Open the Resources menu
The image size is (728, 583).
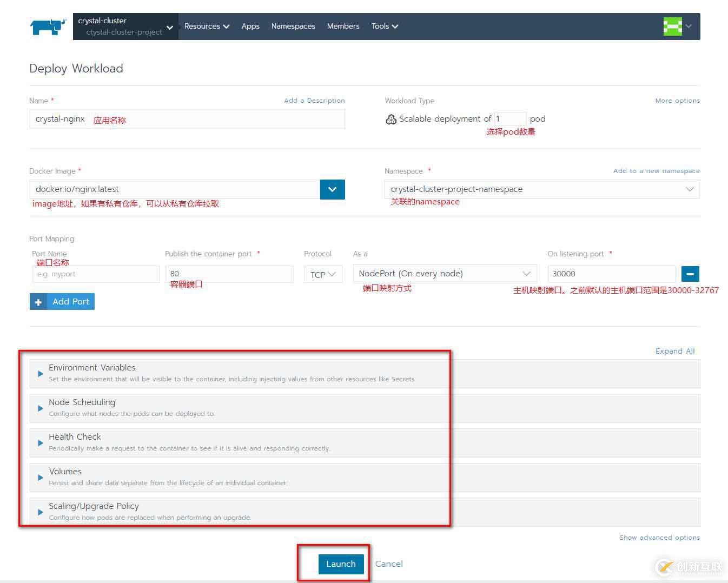207,26
